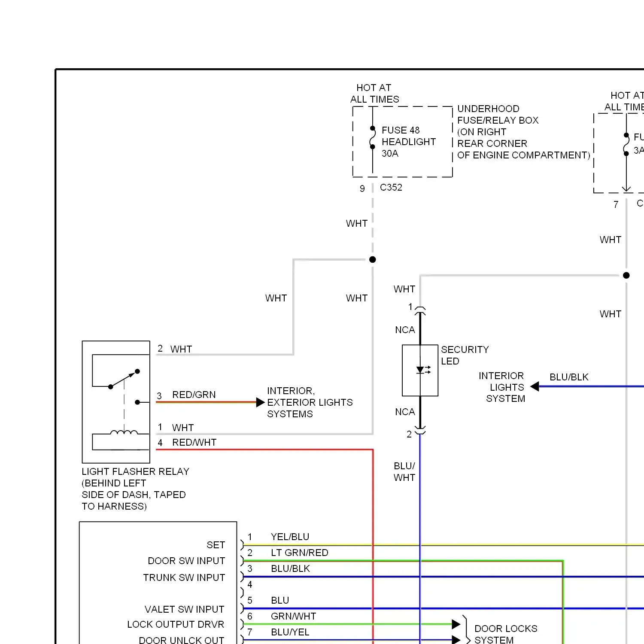Click WHT label at relay pin 2
The image size is (644, 644).
pyautogui.click(x=181, y=349)
